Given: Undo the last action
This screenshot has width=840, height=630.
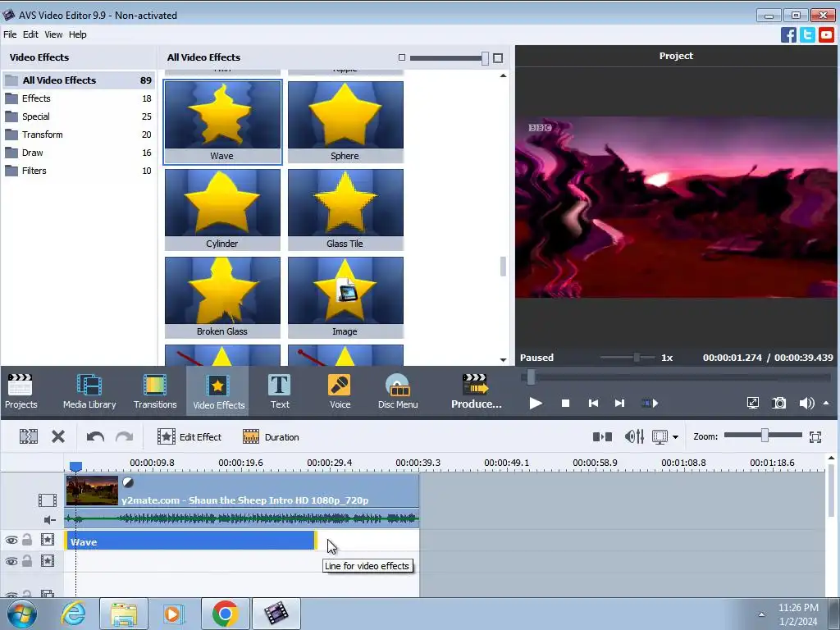Looking at the screenshot, I should pos(95,436).
